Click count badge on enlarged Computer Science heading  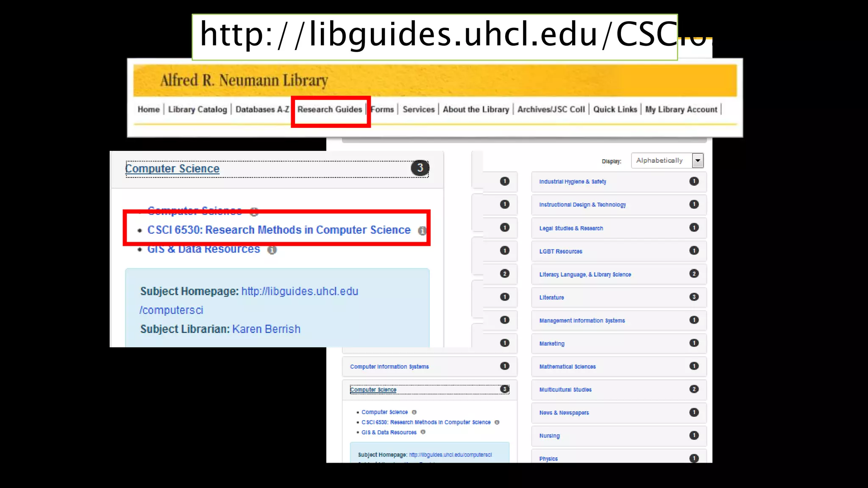point(420,168)
